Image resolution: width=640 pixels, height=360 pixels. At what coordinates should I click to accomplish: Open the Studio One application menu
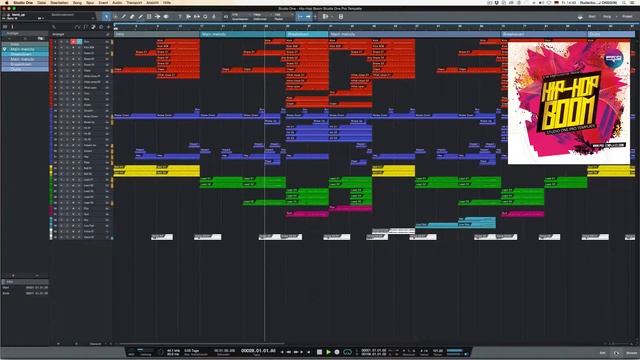coord(23,2)
